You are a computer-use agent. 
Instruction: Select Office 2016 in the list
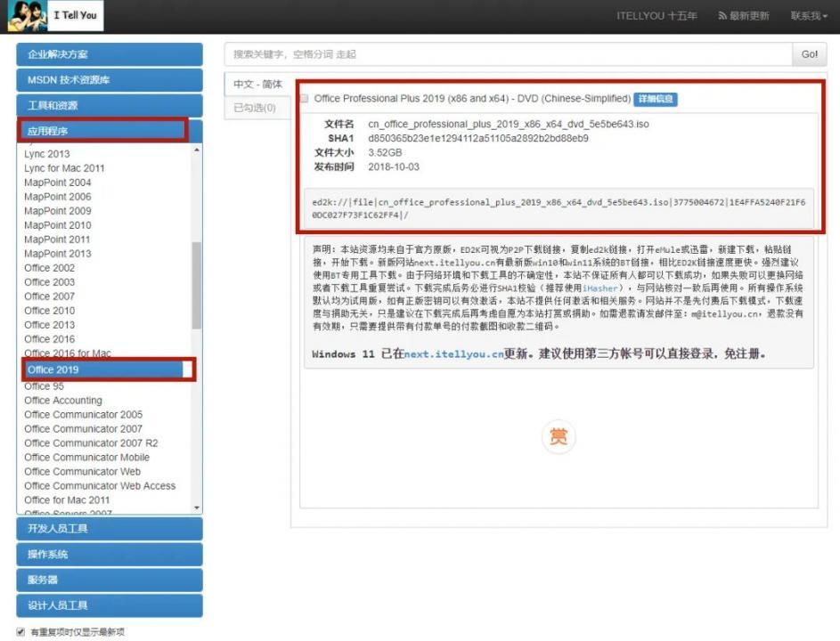49,339
